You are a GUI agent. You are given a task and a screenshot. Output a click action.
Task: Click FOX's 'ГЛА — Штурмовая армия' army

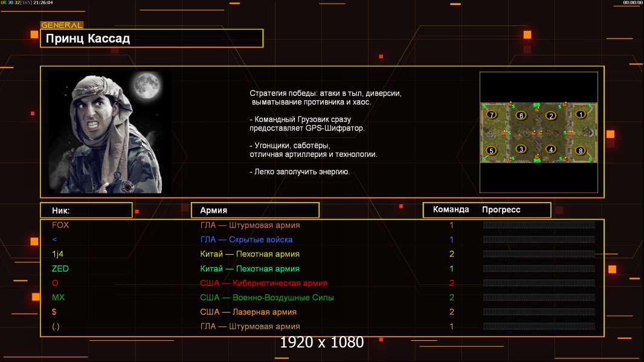pyautogui.click(x=250, y=225)
